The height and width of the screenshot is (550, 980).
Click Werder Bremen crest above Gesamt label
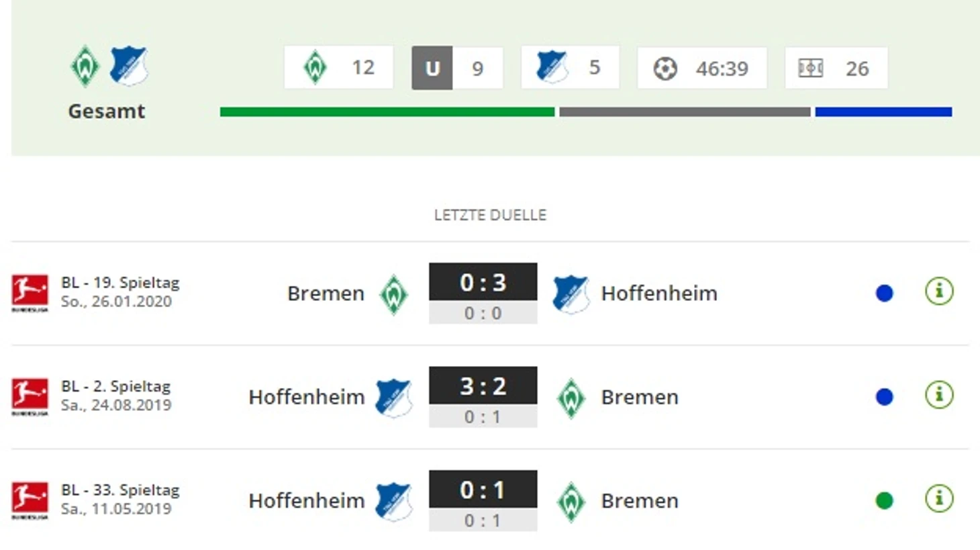coord(85,66)
